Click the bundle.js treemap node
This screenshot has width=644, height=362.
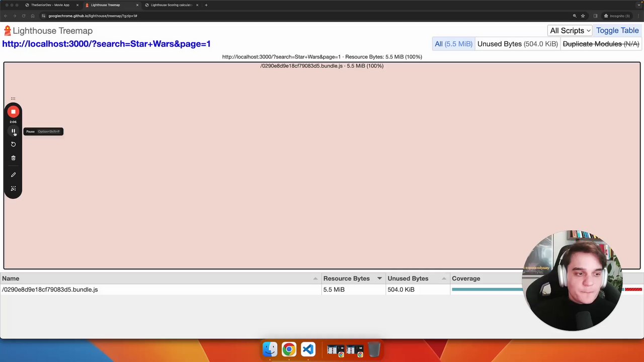pos(322,166)
